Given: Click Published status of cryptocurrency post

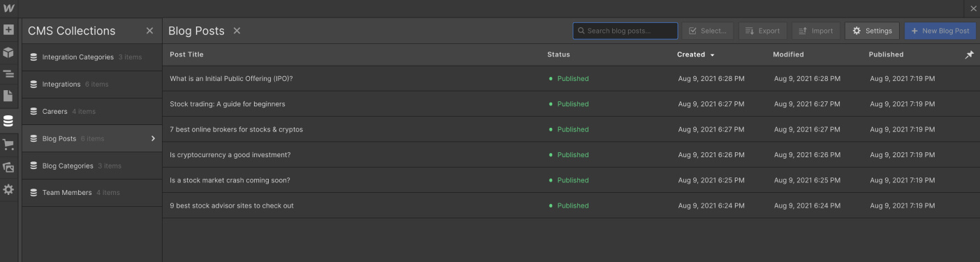Looking at the screenshot, I should click(x=569, y=155).
